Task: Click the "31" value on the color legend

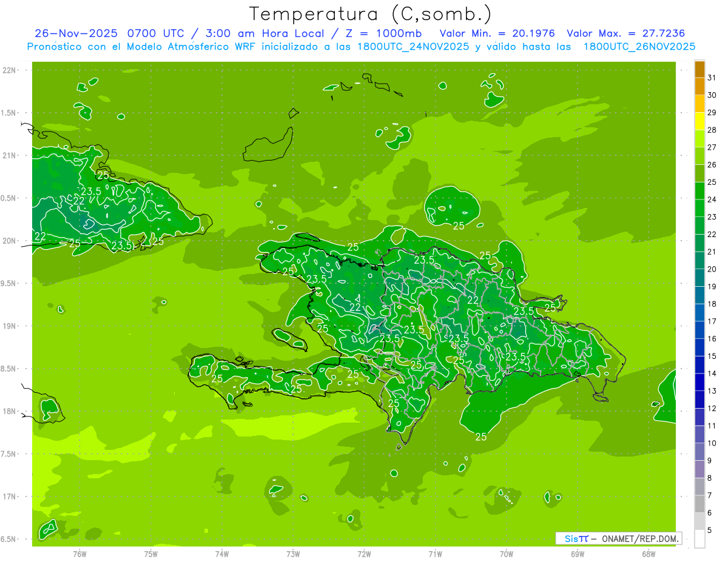Action: point(712,78)
